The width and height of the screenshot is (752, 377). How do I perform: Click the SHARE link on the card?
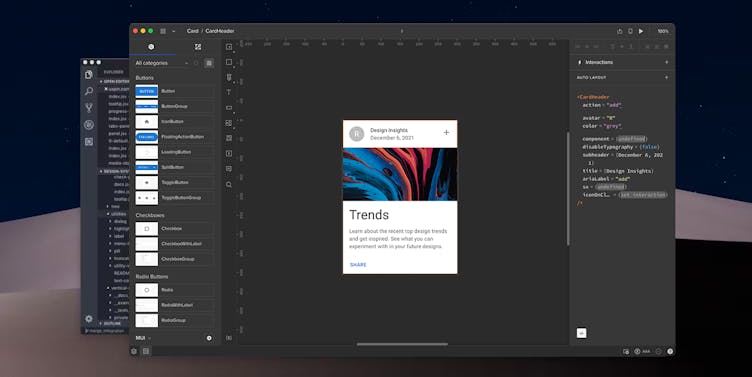tap(358, 265)
